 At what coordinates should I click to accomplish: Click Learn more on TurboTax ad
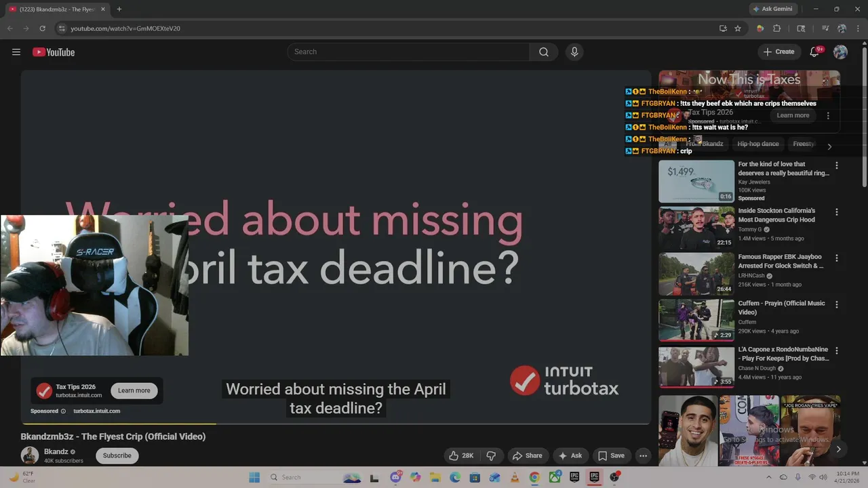134,390
